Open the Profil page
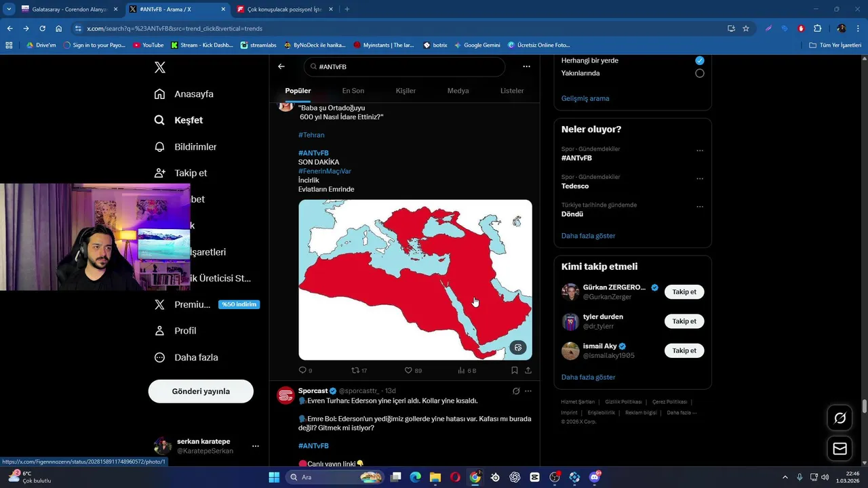Viewport: 868px width, 488px height. pyautogui.click(x=175, y=331)
